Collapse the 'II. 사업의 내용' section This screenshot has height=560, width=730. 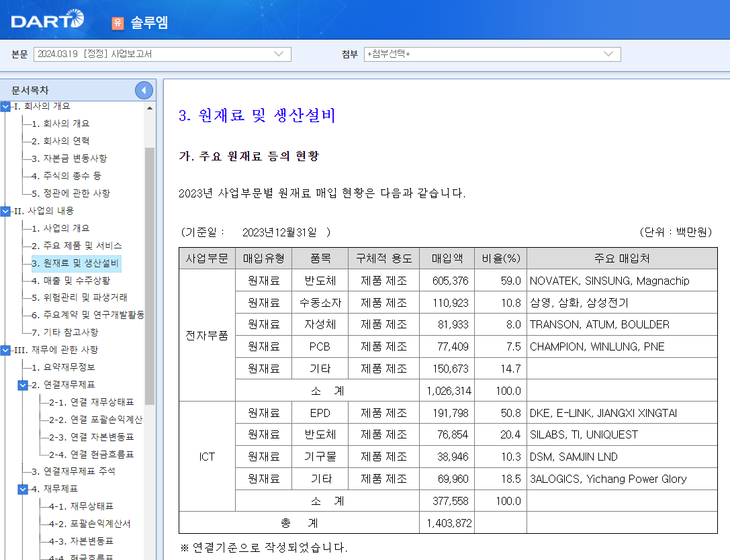pyautogui.click(x=6, y=210)
